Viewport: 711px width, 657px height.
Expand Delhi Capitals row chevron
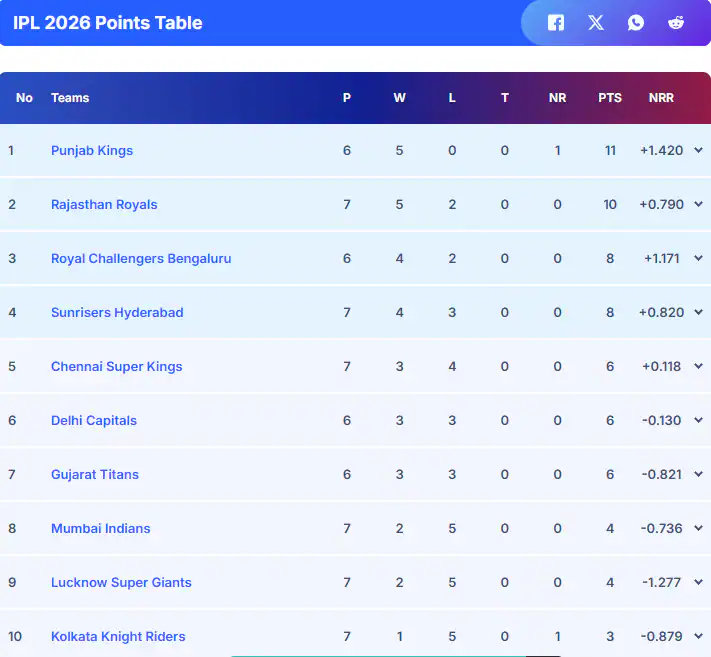tap(698, 421)
